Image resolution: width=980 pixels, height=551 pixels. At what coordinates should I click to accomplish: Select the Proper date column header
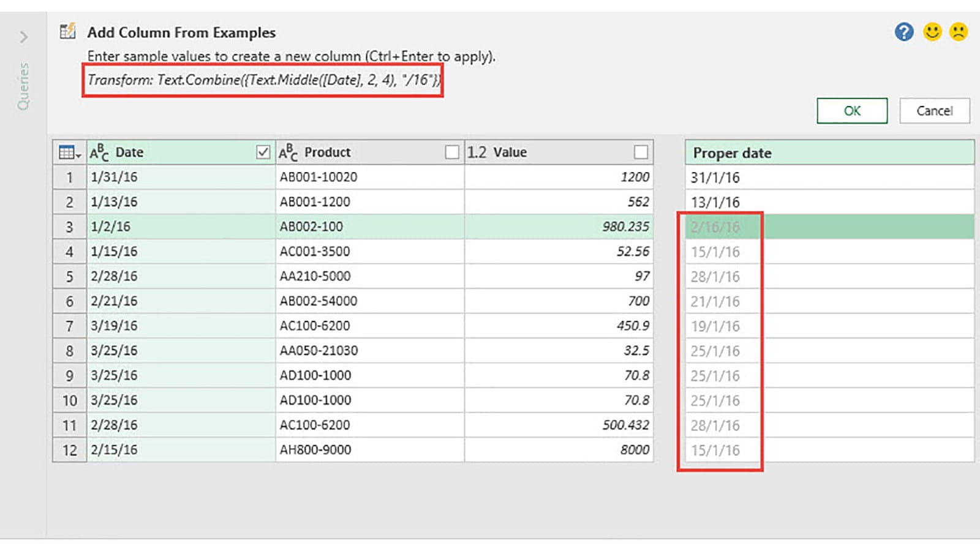point(829,153)
